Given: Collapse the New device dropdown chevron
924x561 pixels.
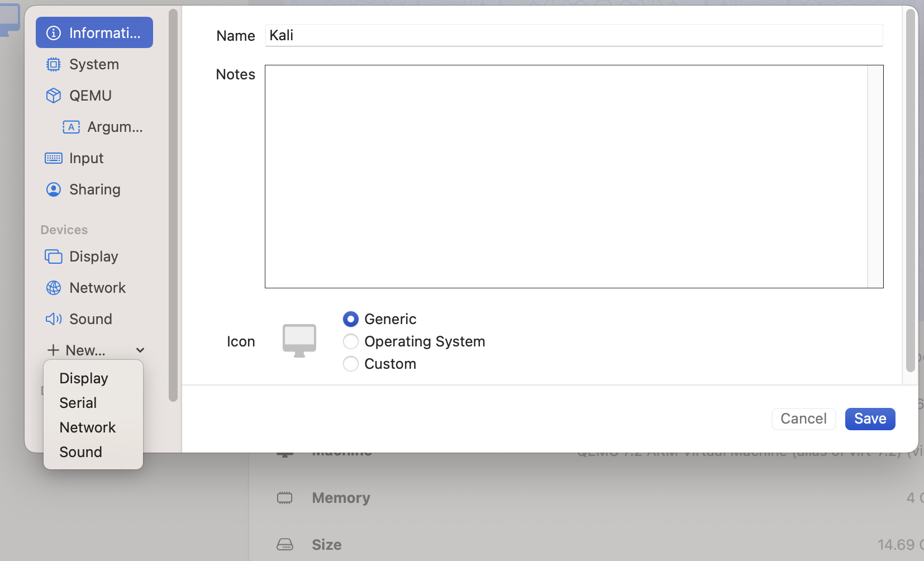Looking at the screenshot, I should tap(140, 350).
